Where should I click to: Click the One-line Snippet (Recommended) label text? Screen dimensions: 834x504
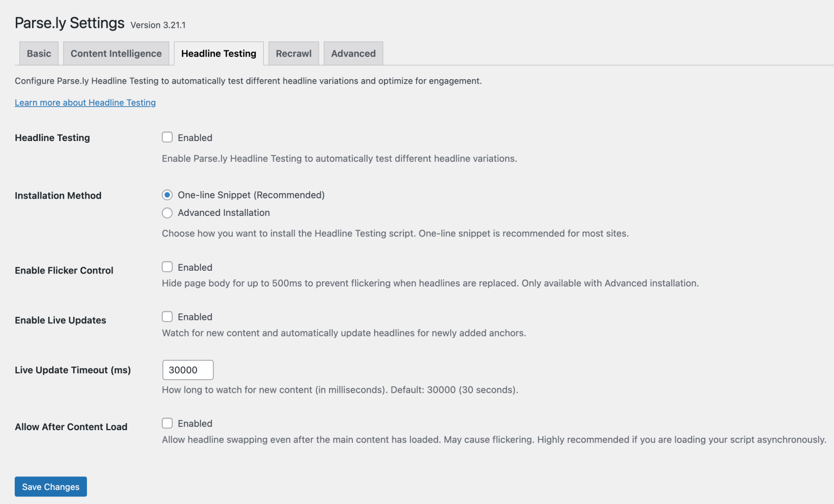tap(251, 195)
